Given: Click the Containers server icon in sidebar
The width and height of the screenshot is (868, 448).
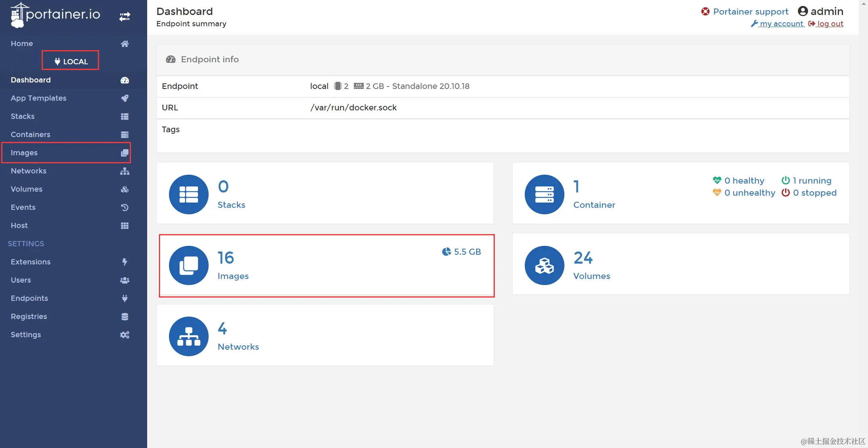Looking at the screenshot, I should (125, 135).
